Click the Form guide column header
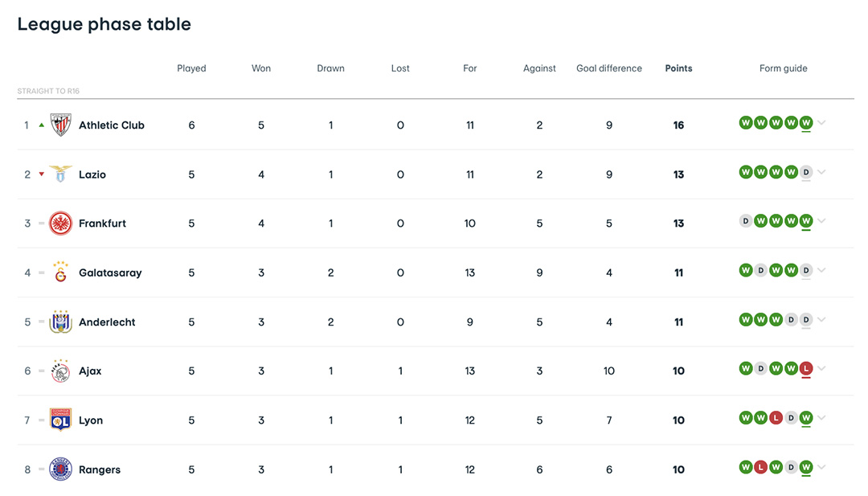This screenshot has height=496, width=868. [784, 68]
